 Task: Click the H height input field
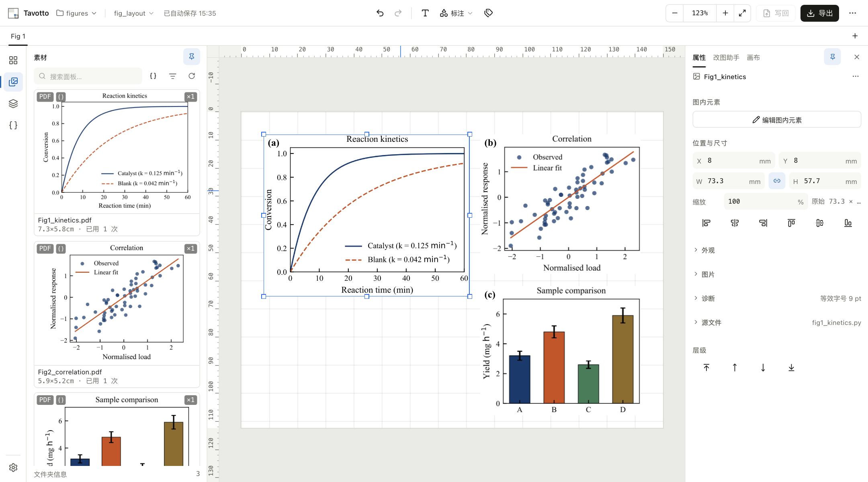(825, 181)
